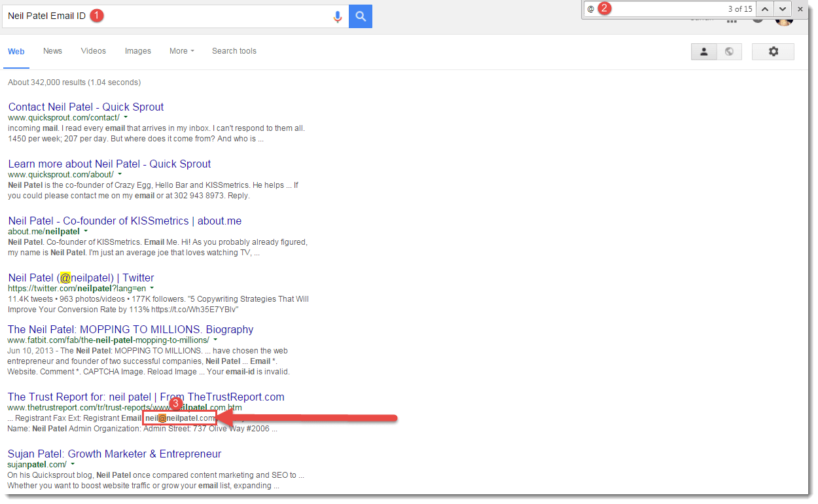Click the www.quicksprout.com/contact/ URL text
818x504 pixels.
[63, 118]
